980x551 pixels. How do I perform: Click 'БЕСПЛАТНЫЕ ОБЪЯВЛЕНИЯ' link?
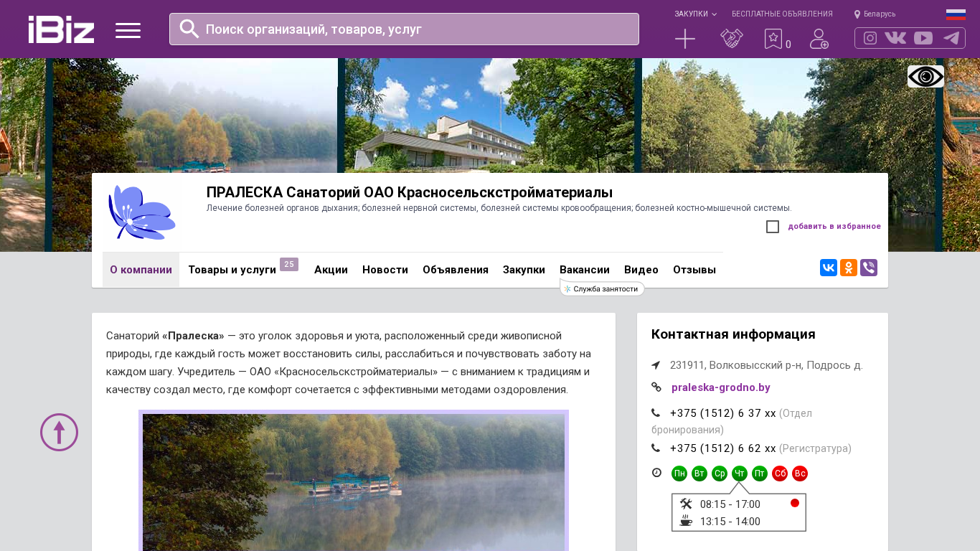coord(782,14)
